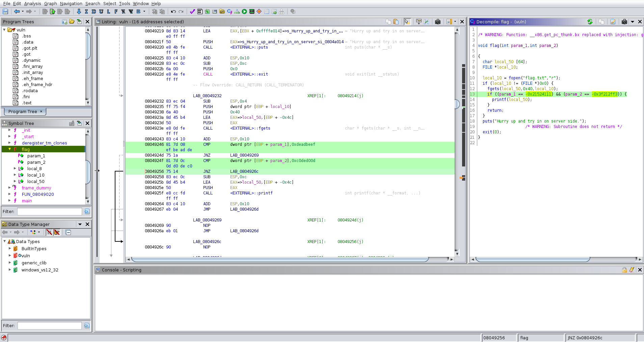Image resolution: width=644 pixels, height=342 pixels.
Task: Click the Symbol Tree filter options icon
Action: click(x=87, y=211)
